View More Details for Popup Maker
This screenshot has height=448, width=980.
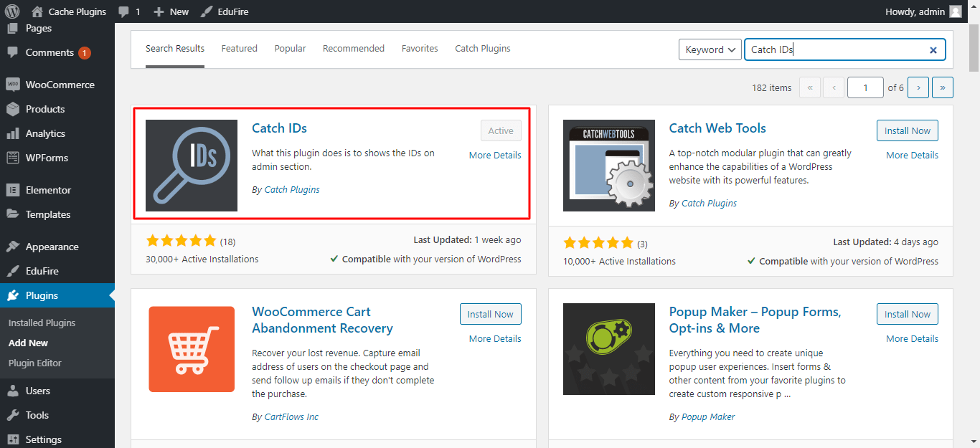coord(912,338)
